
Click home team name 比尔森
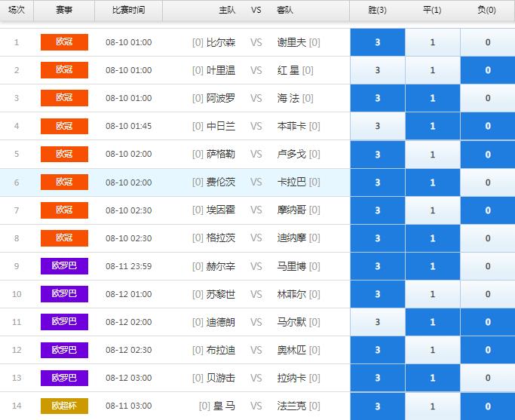[221, 42]
